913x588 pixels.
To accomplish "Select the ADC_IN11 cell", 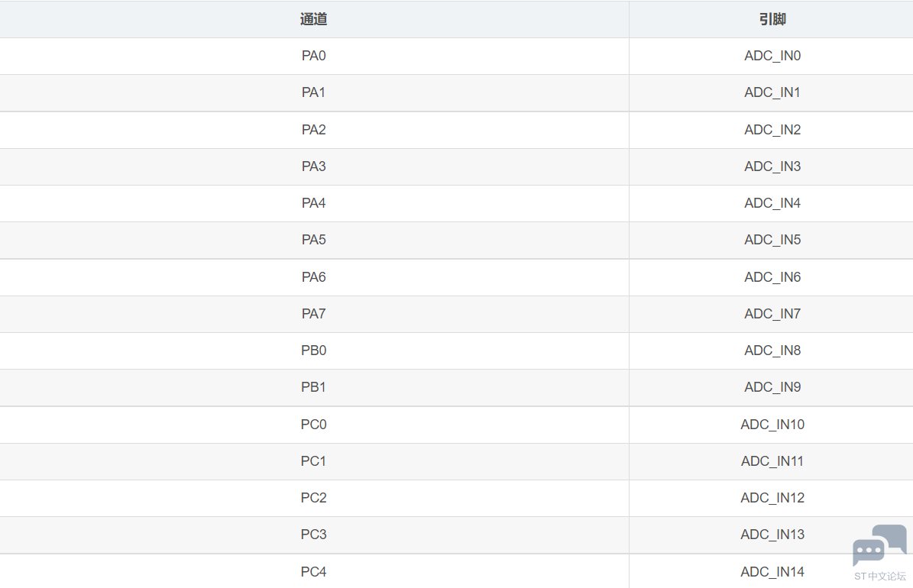I will pyautogui.click(x=772, y=461).
